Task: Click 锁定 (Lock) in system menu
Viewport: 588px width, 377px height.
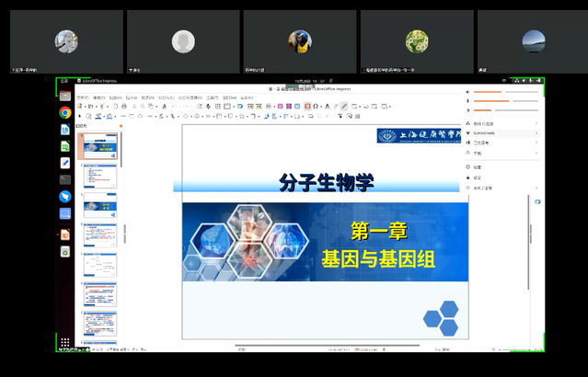Action: [477, 177]
